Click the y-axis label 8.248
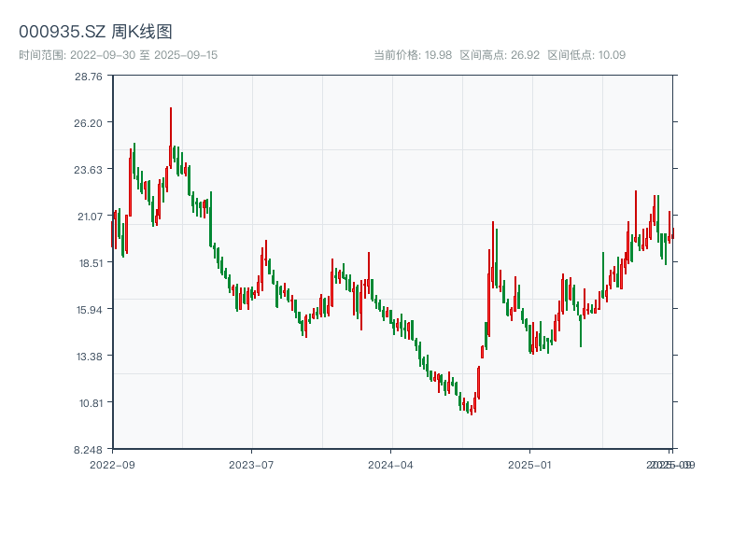Screen dimensions: 747x560 pos(88,450)
